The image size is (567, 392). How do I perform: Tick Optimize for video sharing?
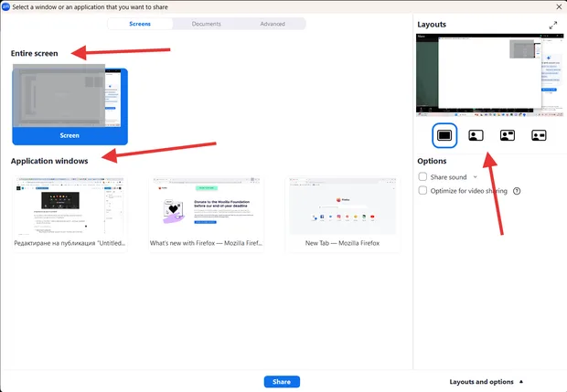tap(423, 190)
